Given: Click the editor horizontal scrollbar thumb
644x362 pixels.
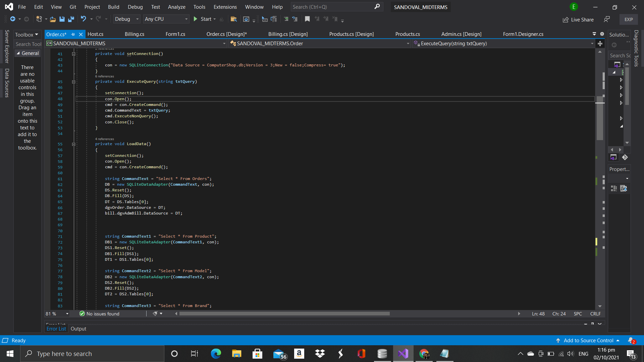Looking at the screenshot, I should [x=284, y=314].
